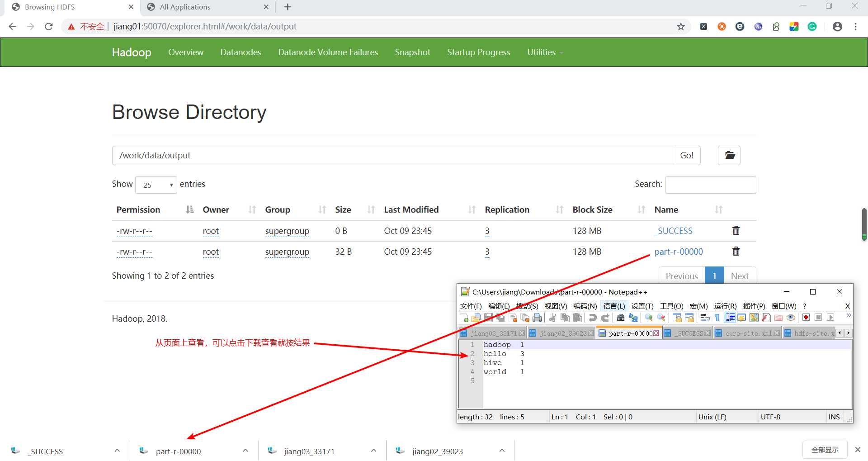The height and width of the screenshot is (461, 868).
Task: Close the part-r-00000 tab
Action: (x=656, y=333)
